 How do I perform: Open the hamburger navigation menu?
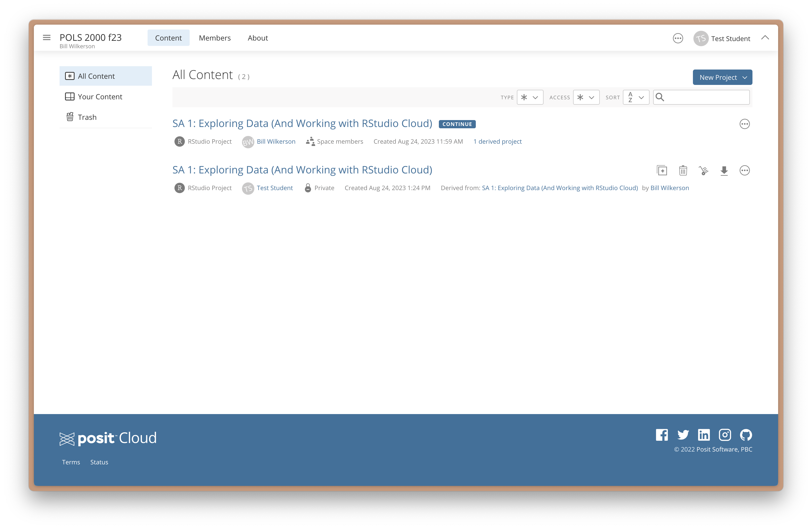coord(47,37)
